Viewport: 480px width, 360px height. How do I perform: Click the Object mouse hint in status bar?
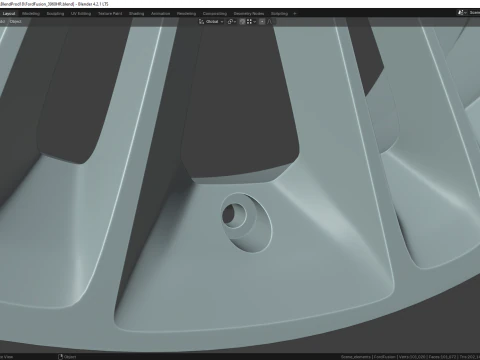tap(67, 357)
